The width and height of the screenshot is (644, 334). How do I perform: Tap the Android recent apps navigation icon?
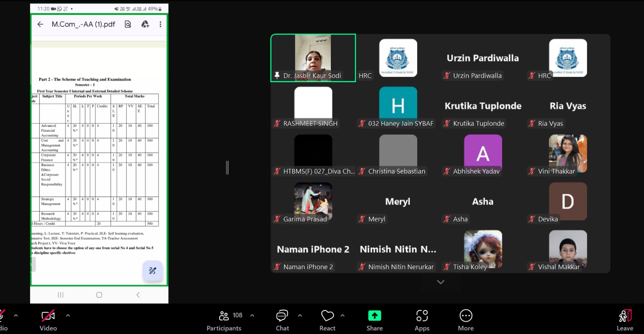[x=60, y=295]
